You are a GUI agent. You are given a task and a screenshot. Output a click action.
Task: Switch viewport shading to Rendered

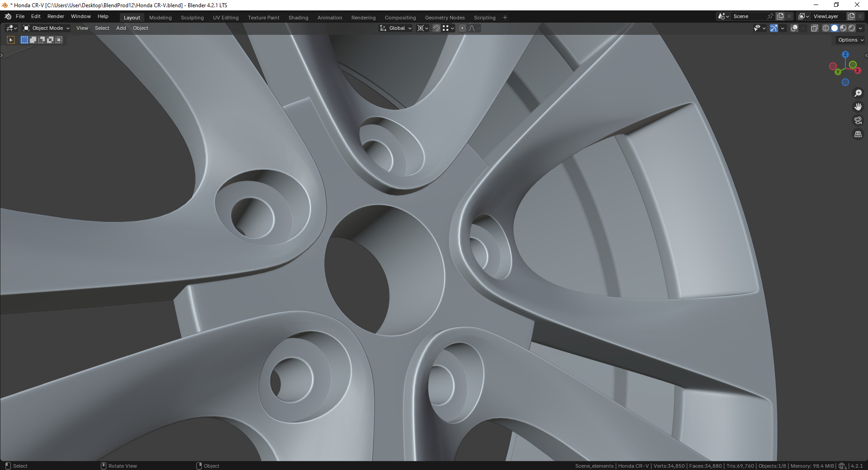click(852, 28)
